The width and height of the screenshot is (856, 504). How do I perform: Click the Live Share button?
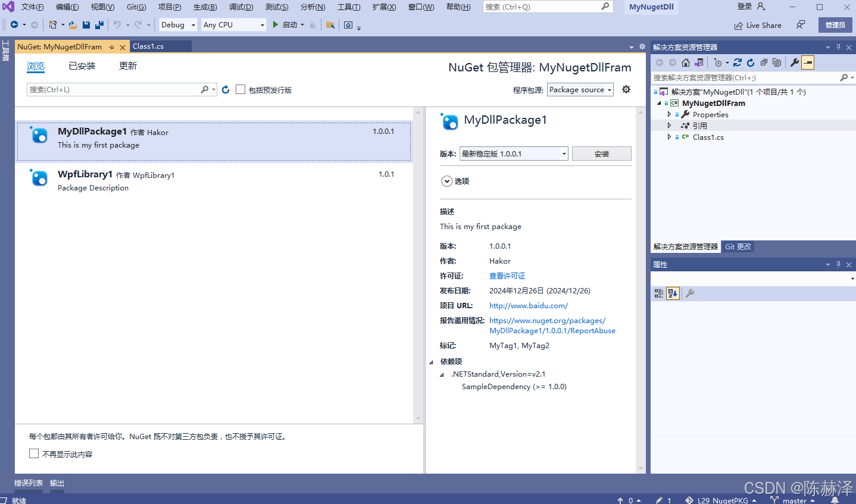click(x=758, y=26)
